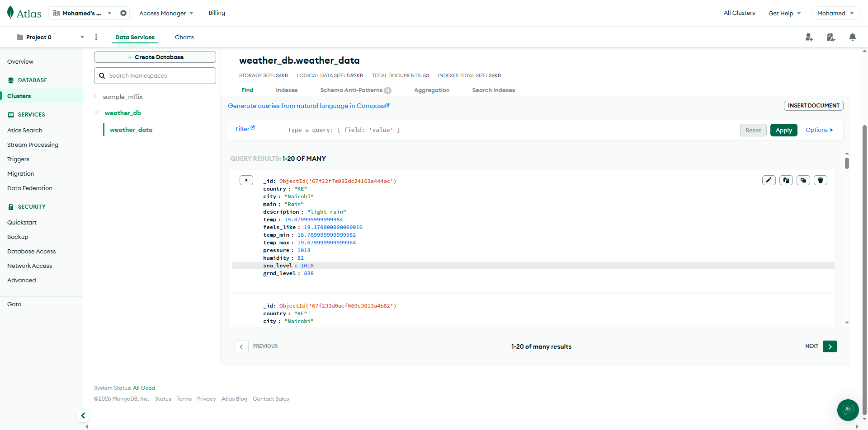Edit the first document with pencil icon

click(769, 180)
